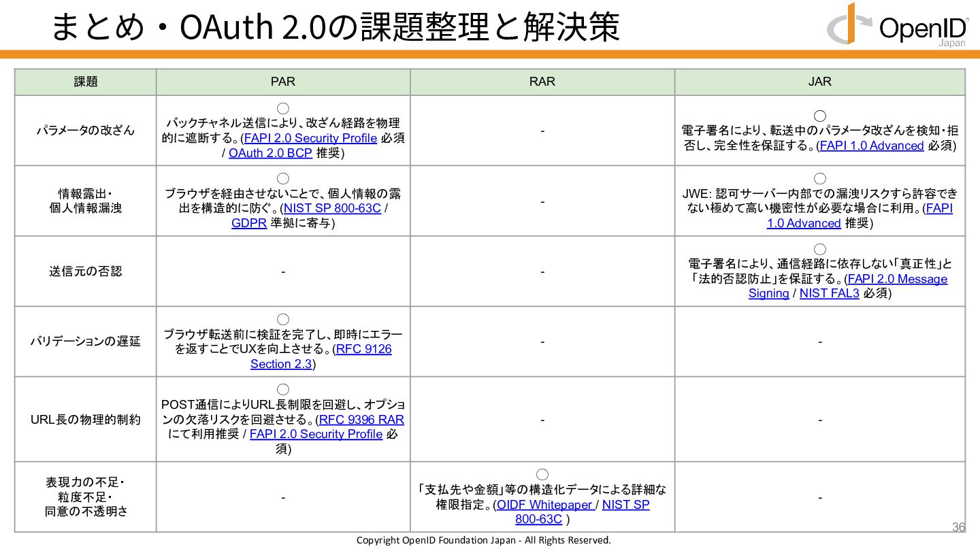The image size is (980, 551).
Task: Follow the NIST FAL3 link
Action: point(830,294)
